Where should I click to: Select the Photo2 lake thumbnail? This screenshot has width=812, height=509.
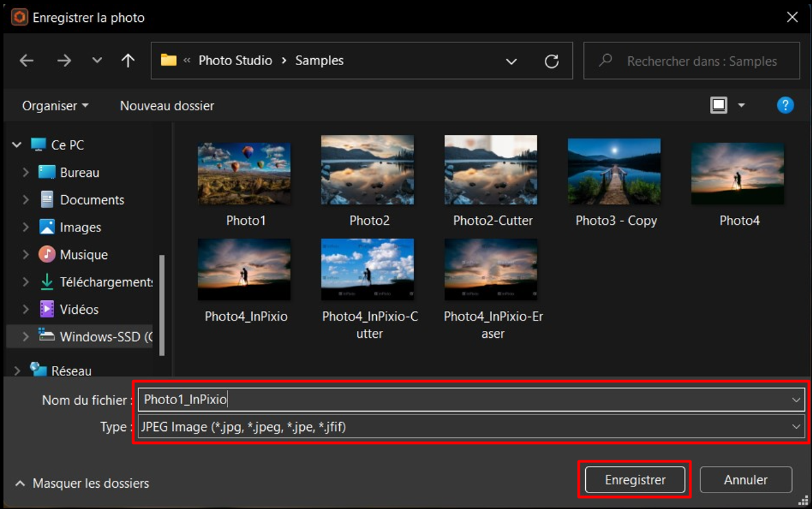click(367, 170)
